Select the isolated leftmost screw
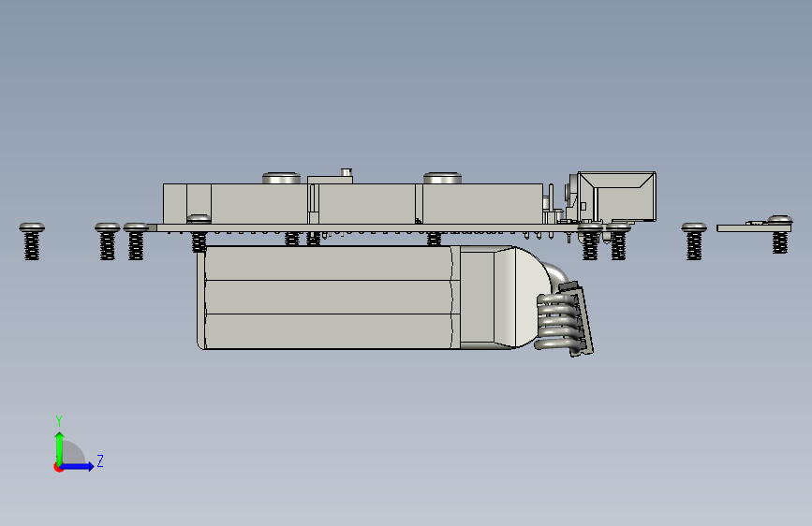 (32, 241)
